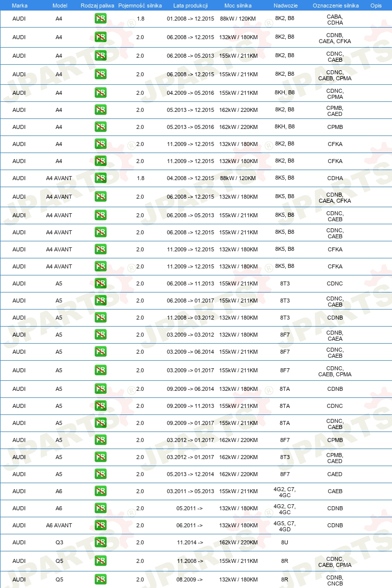Screen dimensions: 392x588
Task: Click the Oznaczenie silnika column header
Action: tap(336, 6)
